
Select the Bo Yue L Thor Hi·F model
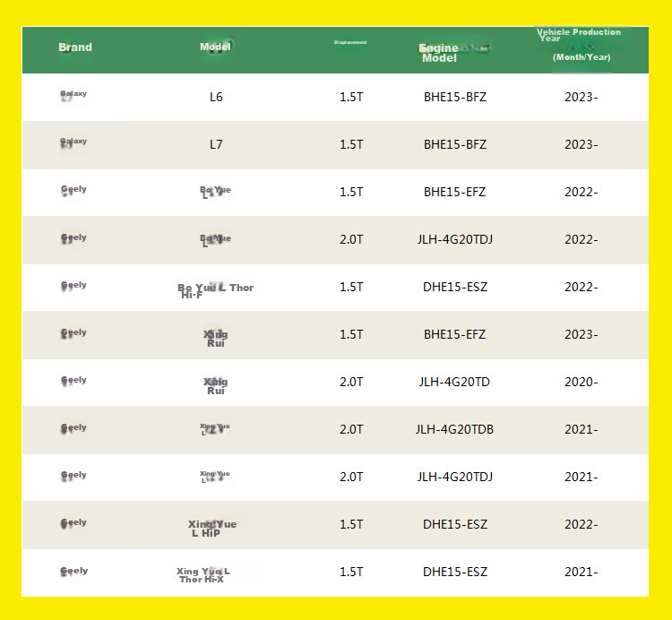click(216, 290)
